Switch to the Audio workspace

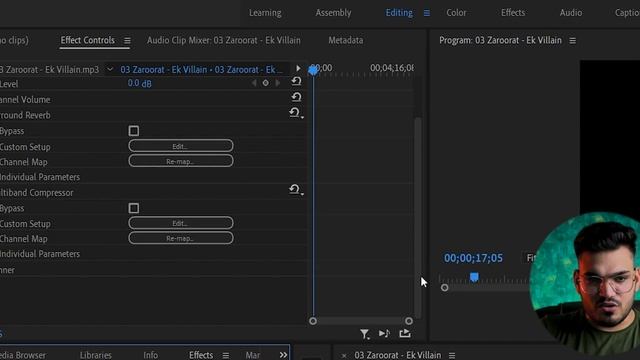coord(571,13)
